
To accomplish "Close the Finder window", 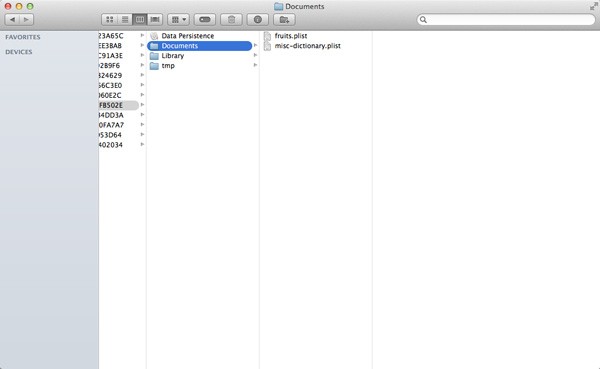I will click(x=8, y=6).
